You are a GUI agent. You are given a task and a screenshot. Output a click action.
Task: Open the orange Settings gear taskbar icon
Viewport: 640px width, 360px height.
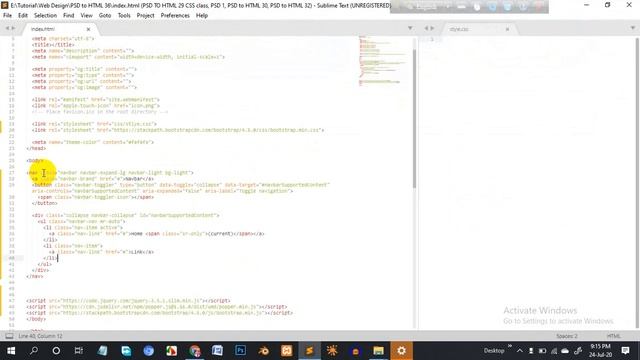click(x=402, y=351)
